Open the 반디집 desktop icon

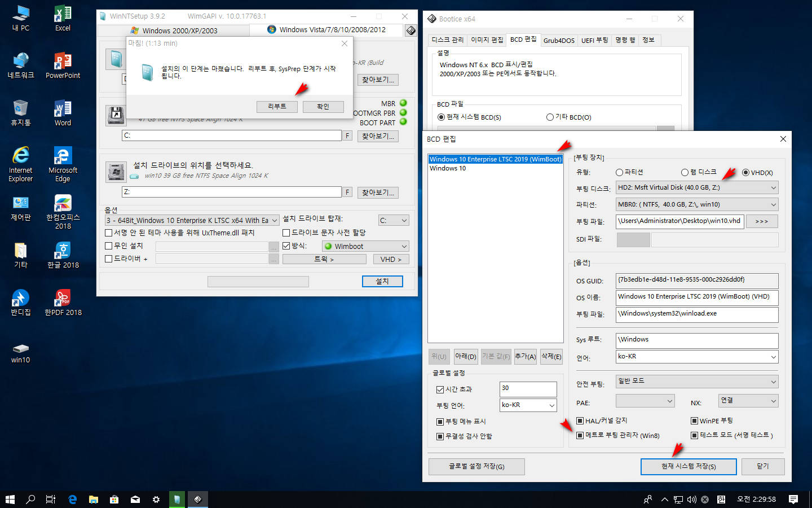coord(21,303)
